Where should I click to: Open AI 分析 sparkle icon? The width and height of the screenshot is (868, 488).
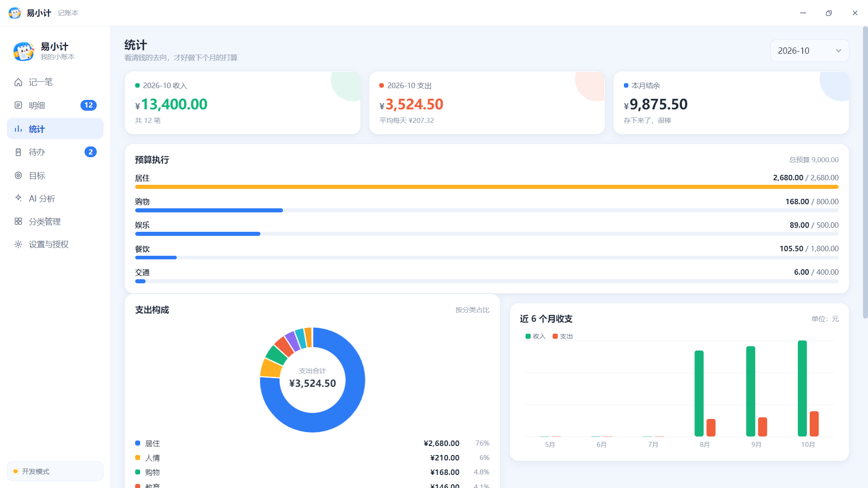pos(18,198)
